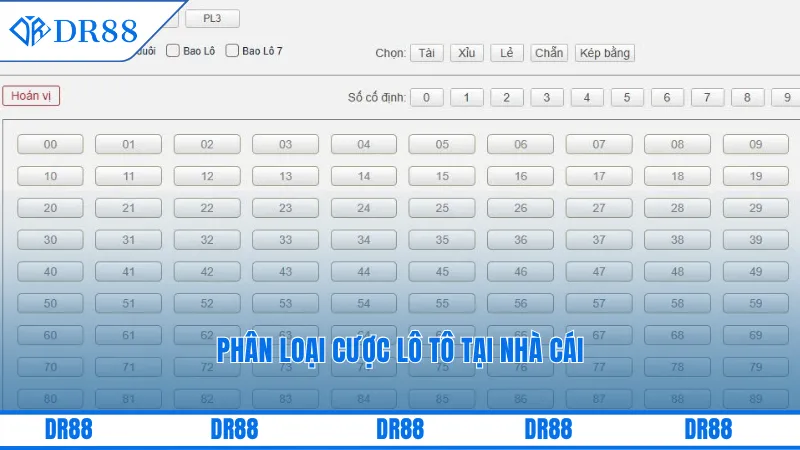Viewport: 800px width, 450px height.
Task: Set fixed digit 7
Action: coord(707,97)
